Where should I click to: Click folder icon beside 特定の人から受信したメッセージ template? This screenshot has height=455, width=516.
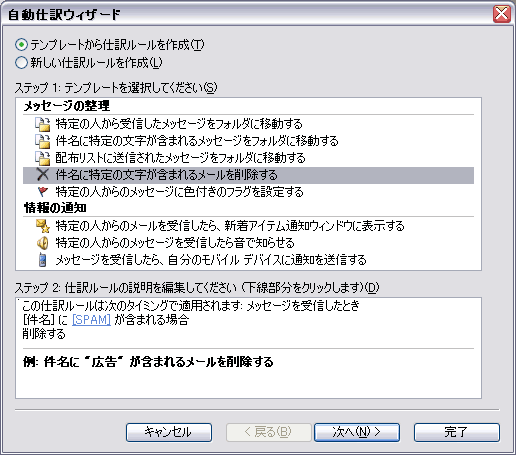click(43, 124)
